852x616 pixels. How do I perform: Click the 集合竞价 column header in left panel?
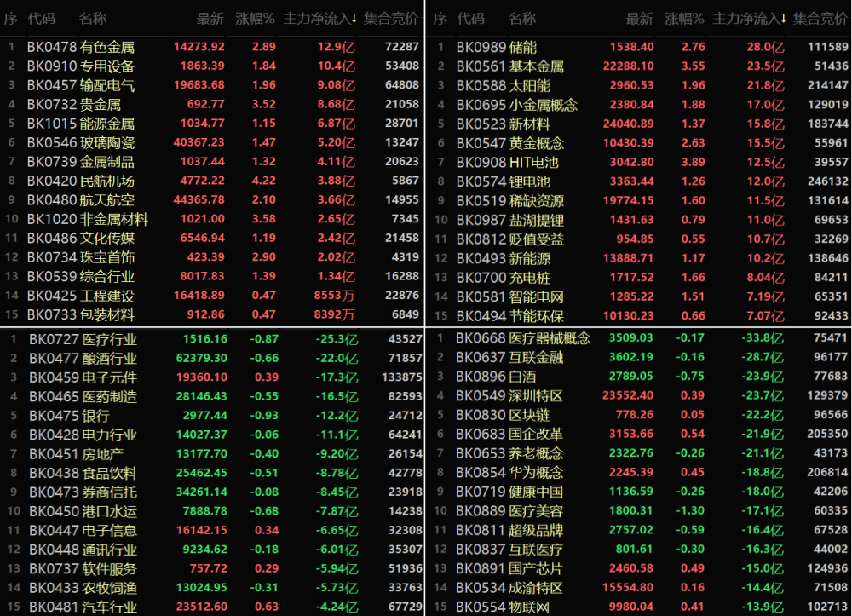[x=391, y=19]
